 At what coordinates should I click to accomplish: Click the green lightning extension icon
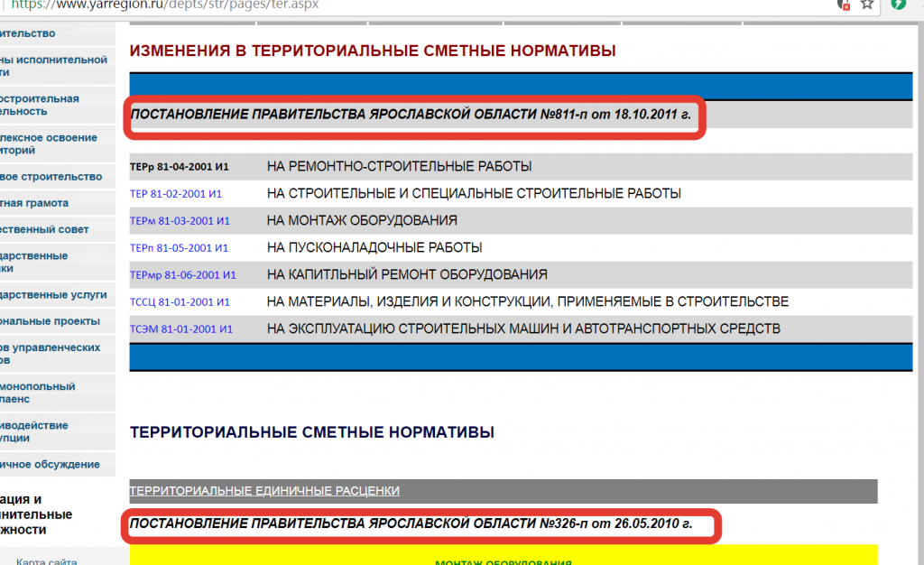tap(899, 5)
